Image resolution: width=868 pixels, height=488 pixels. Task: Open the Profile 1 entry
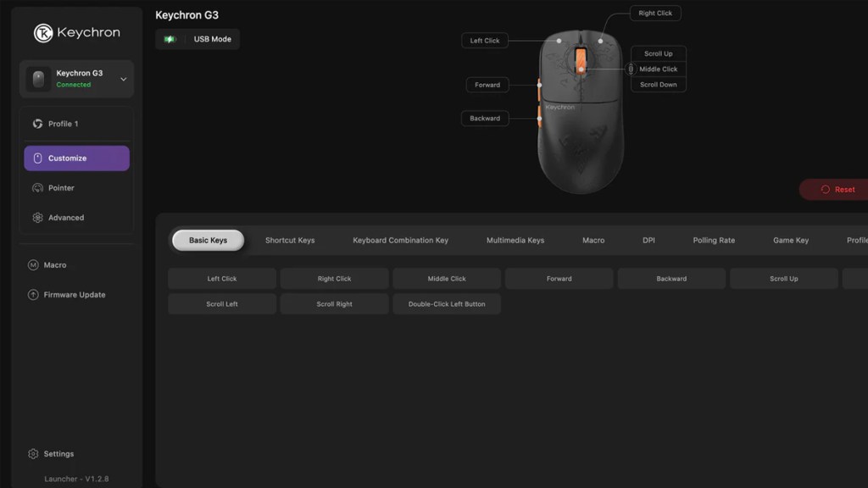click(x=76, y=124)
